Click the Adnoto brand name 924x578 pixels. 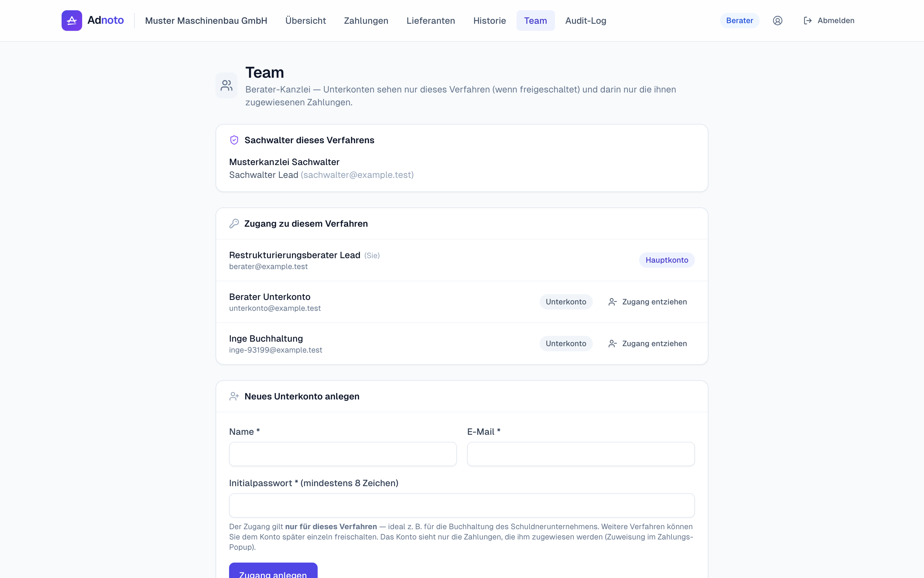click(105, 20)
